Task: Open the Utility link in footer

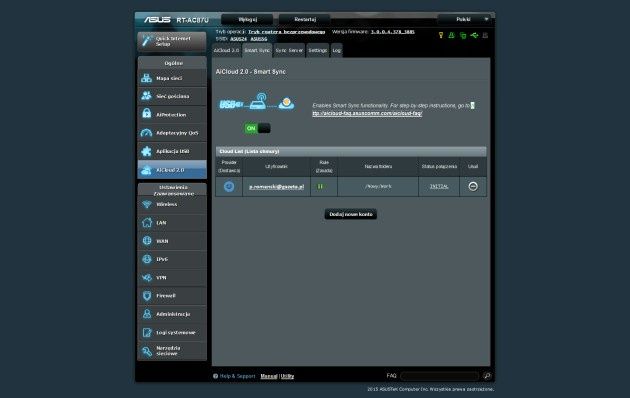Action: click(287, 376)
